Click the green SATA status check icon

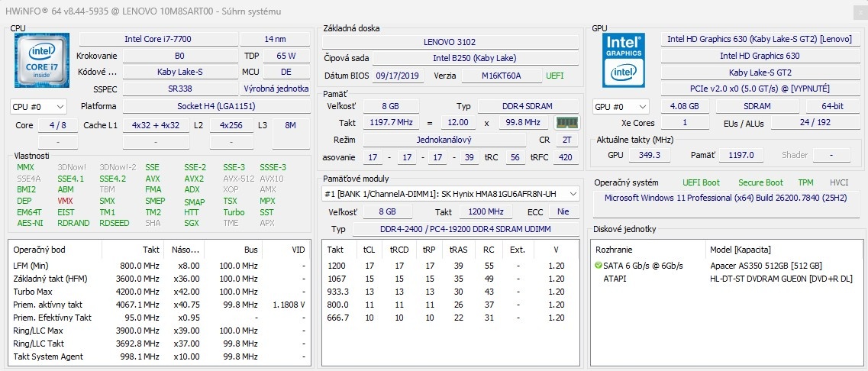coord(598,265)
